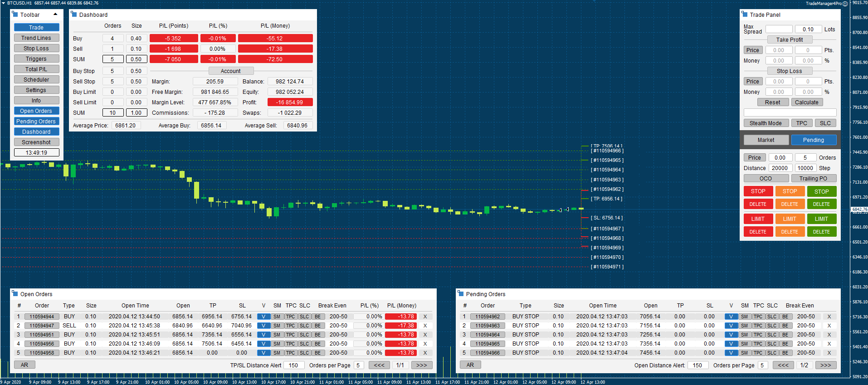Toggle Dashboard panel from Toolbar
This screenshot has width=868, height=385.
(36, 132)
